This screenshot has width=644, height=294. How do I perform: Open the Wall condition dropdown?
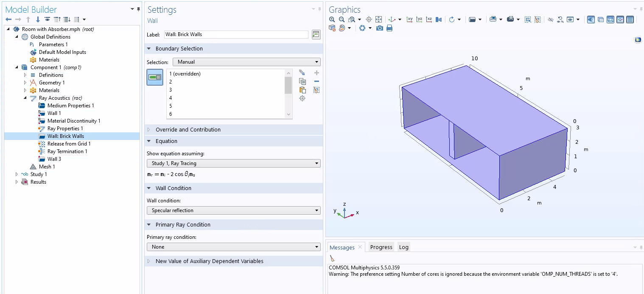[233, 210]
